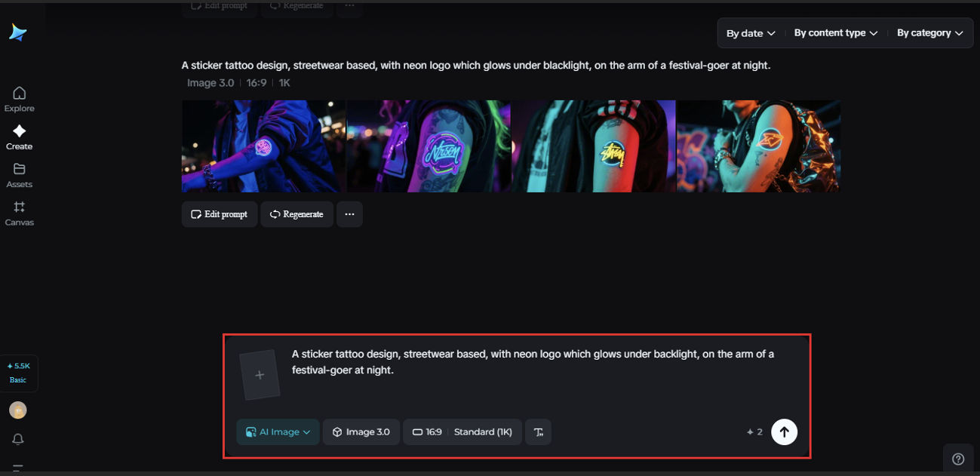Open the user profile avatar
This screenshot has width=980, height=476.
(18, 410)
